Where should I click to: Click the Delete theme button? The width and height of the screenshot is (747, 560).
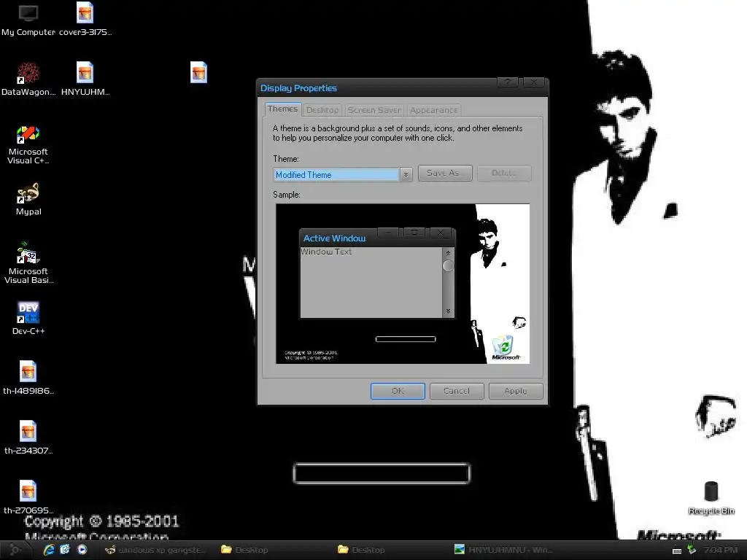click(504, 173)
